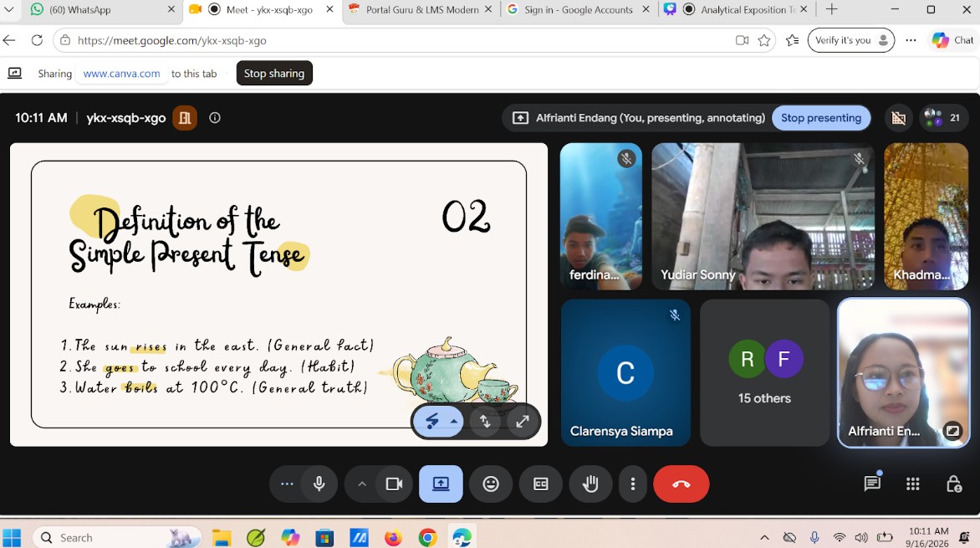This screenshot has width=980, height=548.
Task: Open the www.canva.com link
Action: click(x=121, y=73)
